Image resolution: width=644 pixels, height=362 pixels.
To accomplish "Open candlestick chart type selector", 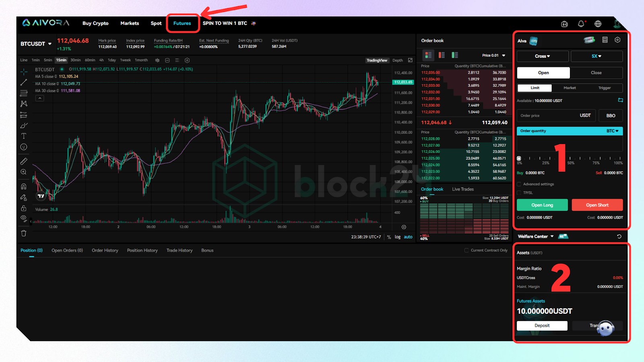I will point(157,60).
